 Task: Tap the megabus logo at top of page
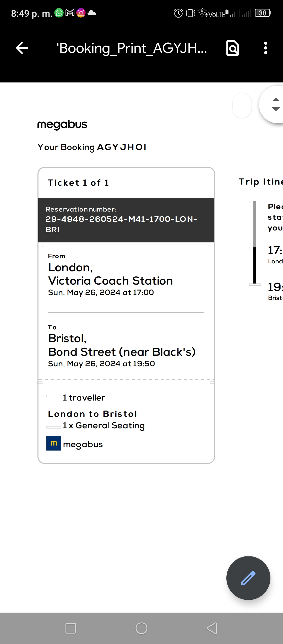click(62, 125)
